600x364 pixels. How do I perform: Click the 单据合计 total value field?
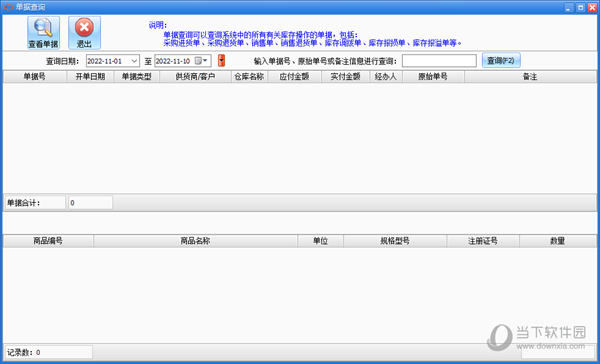pos(90,203)
